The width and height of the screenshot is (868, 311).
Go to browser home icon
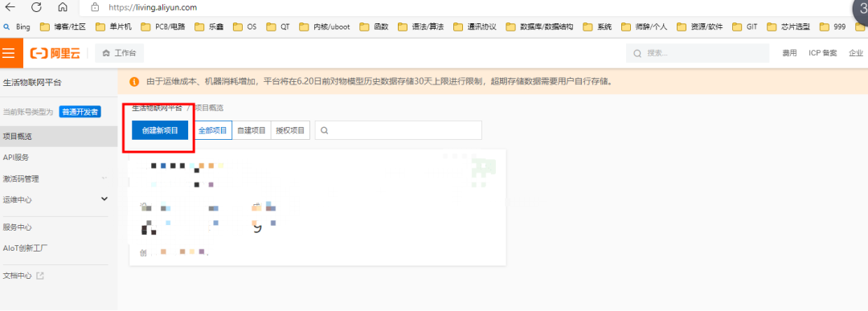point(63,7)
